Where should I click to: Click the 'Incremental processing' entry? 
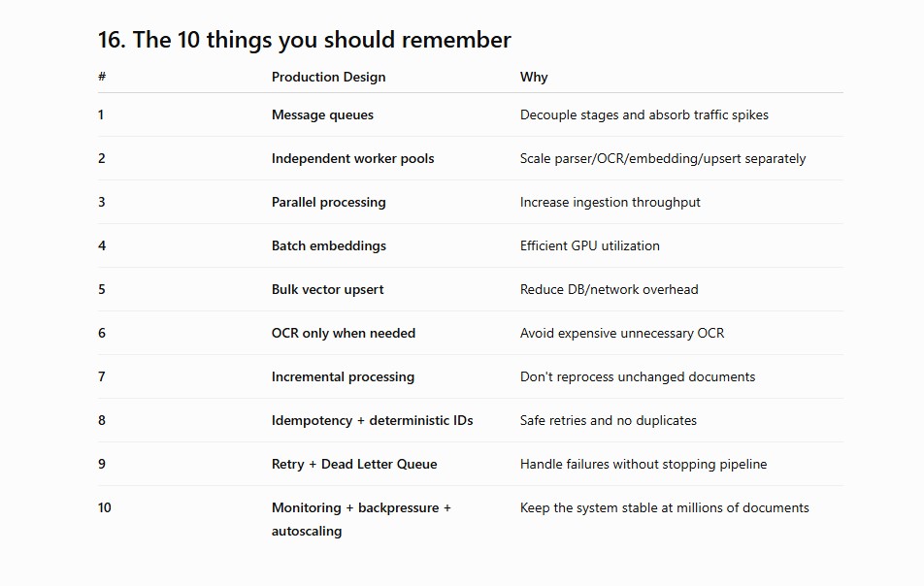click(343, 376)
